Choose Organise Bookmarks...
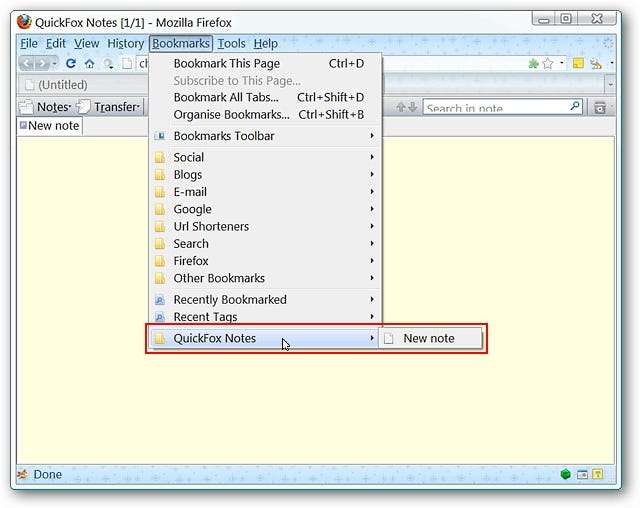Image resolution: width=640 pixels, height=508 pixels. pyautogui.click(x=264, y=115)
